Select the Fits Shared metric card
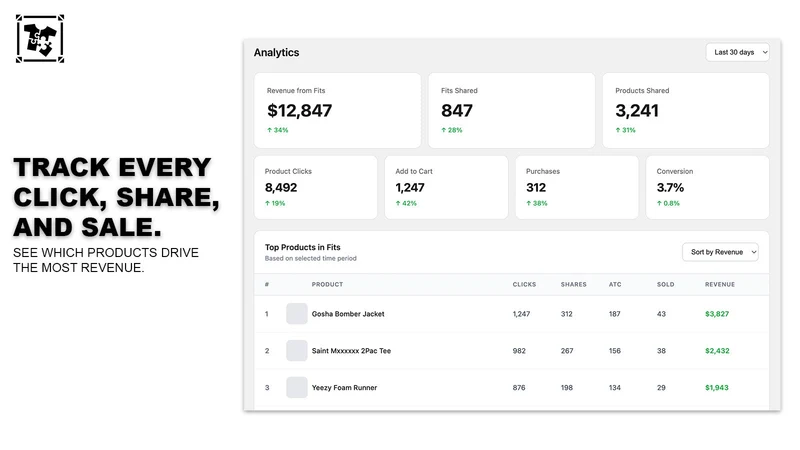This screenshot has height=450, width=800. pos(511,110)
